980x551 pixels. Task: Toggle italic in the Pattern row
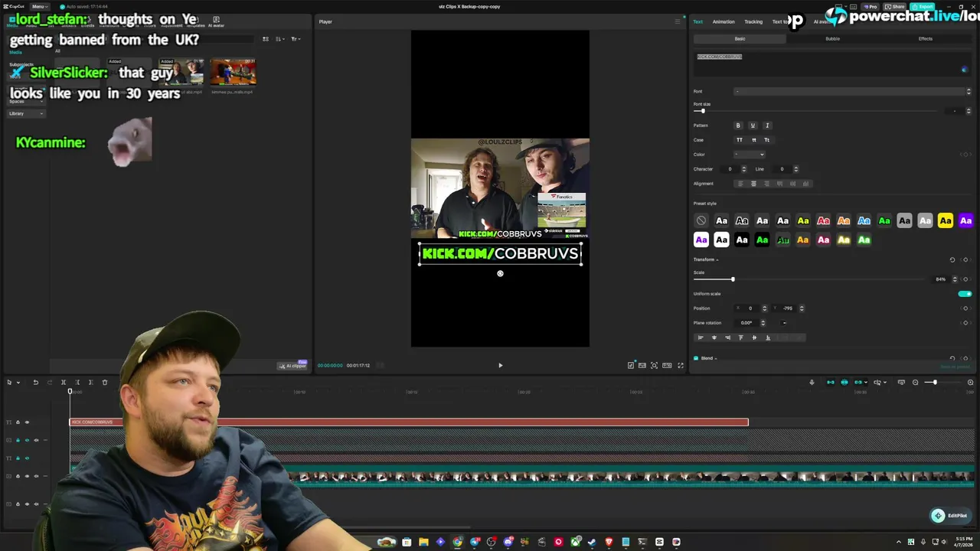pos(767,126)
